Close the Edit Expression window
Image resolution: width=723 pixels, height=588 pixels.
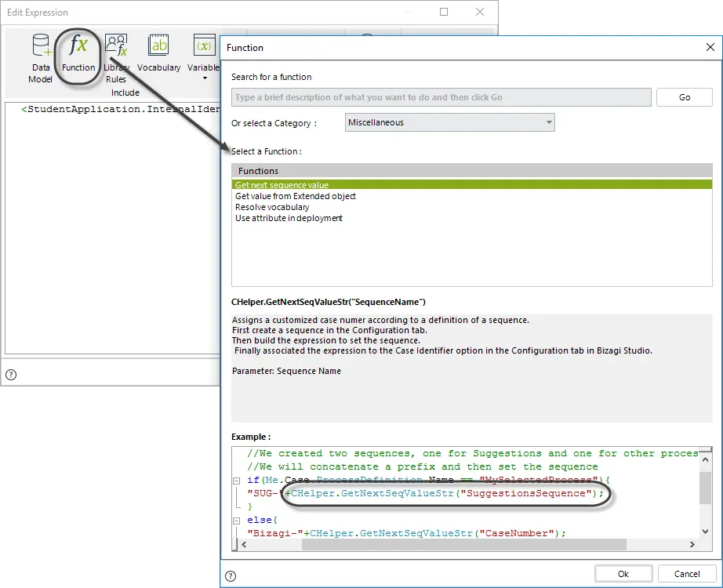pos(480,12)
